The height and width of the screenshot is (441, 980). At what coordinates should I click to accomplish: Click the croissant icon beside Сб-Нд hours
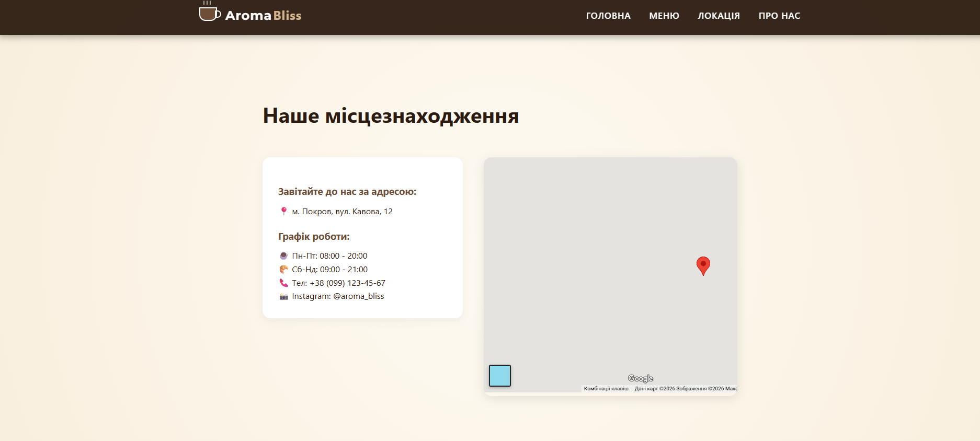283,269
